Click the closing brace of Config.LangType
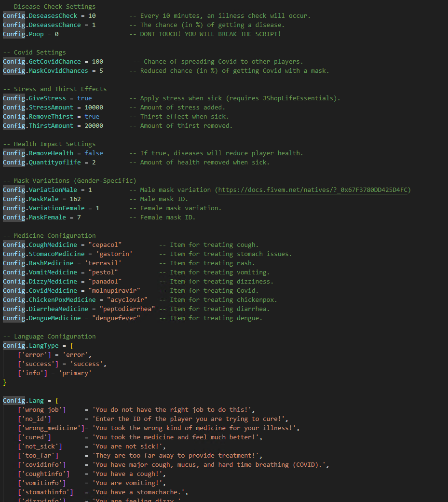The width and height of the screenshot is (448, 502). coord(5,382)
